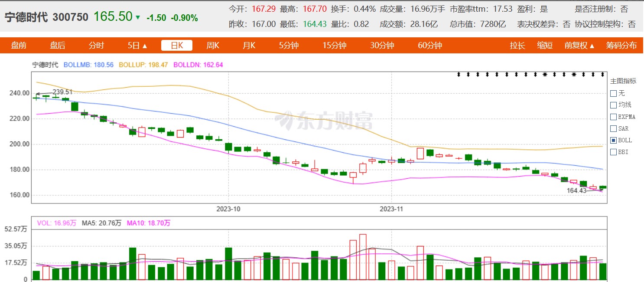
Task: Click the 164.43 low price annotation on chart
Action: coord(576,190)
